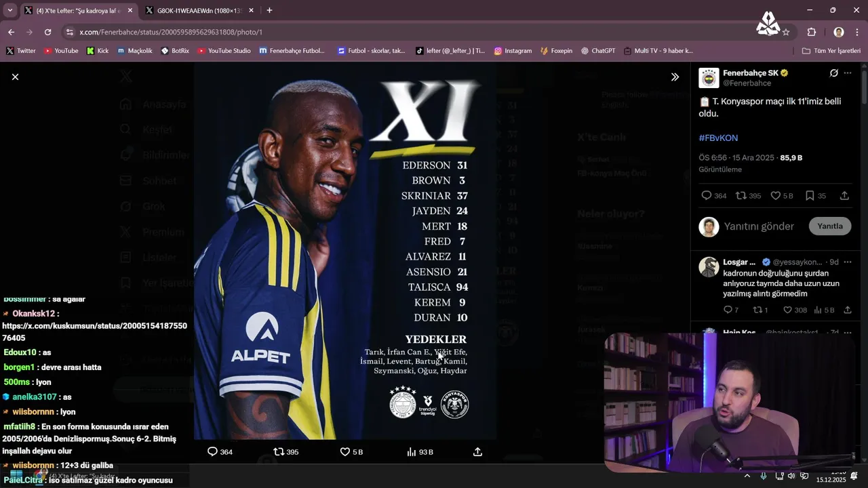The width and height of the screenshot is (868, 488).
Task: Bookmark the tweet showing 35
Action: click(x=810, y=195)
